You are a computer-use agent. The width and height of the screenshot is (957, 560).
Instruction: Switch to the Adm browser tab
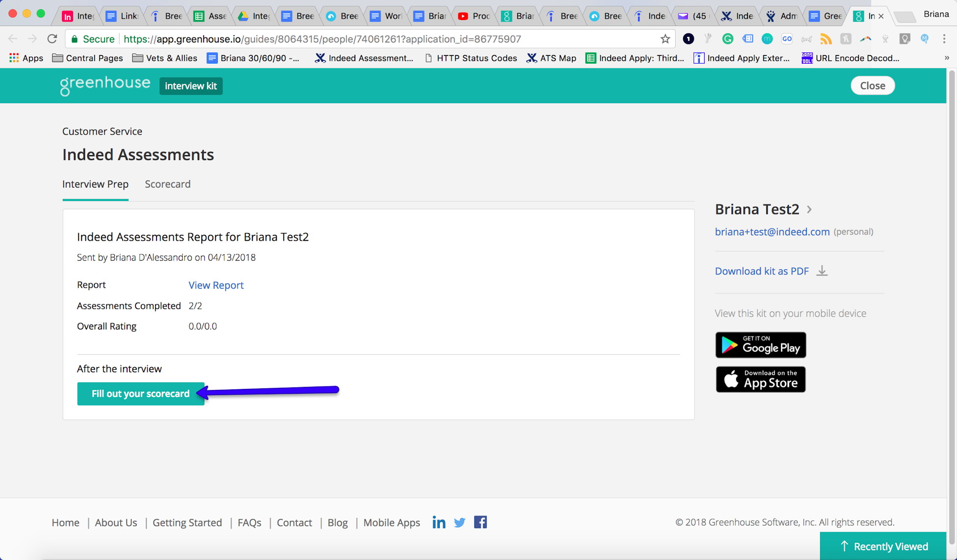coord(782,16)
